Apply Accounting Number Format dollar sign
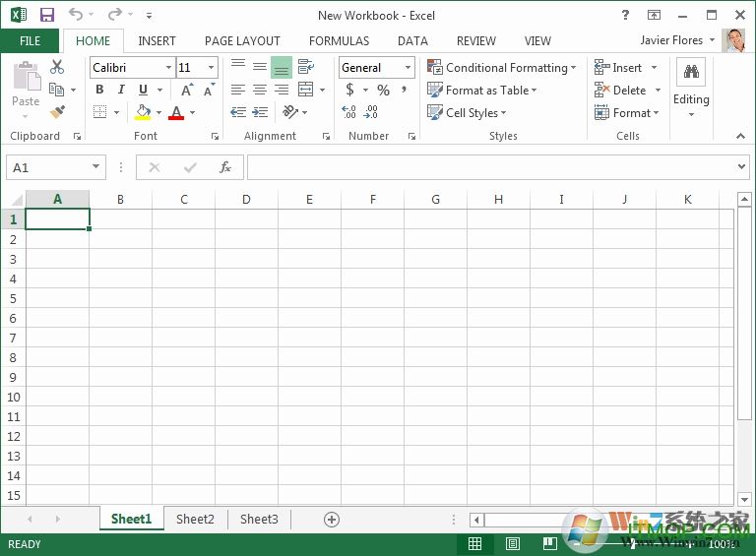 [x=349, y=91]
